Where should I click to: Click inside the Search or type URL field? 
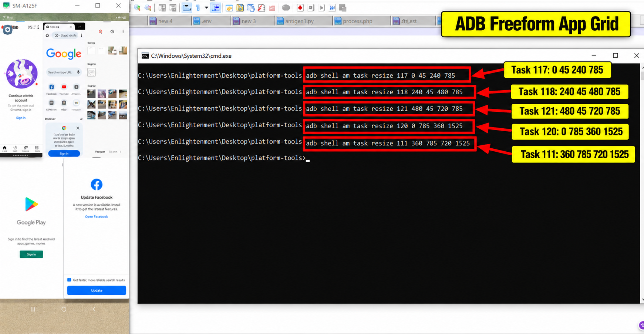click(x=60, y=72)
